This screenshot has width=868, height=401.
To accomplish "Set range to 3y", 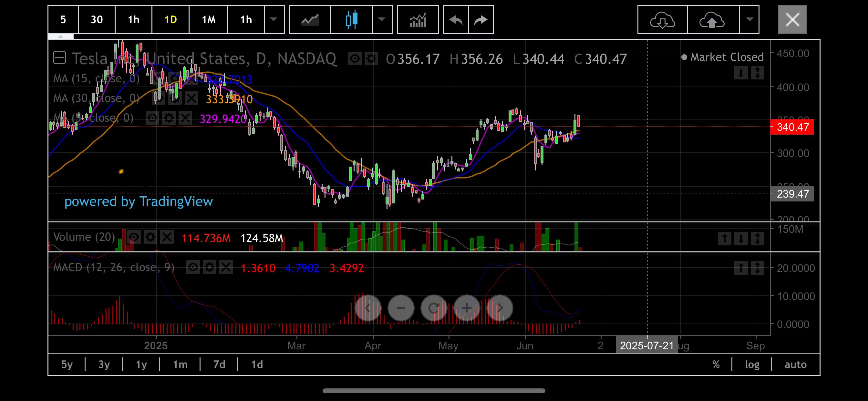I will pyautogui.click(x=104, y=365).
